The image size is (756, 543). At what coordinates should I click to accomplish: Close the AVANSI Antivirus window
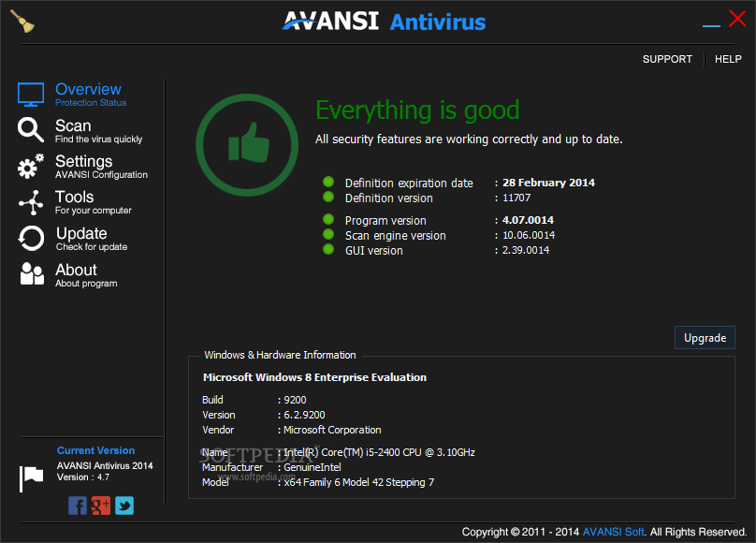(x=737, y=19)
